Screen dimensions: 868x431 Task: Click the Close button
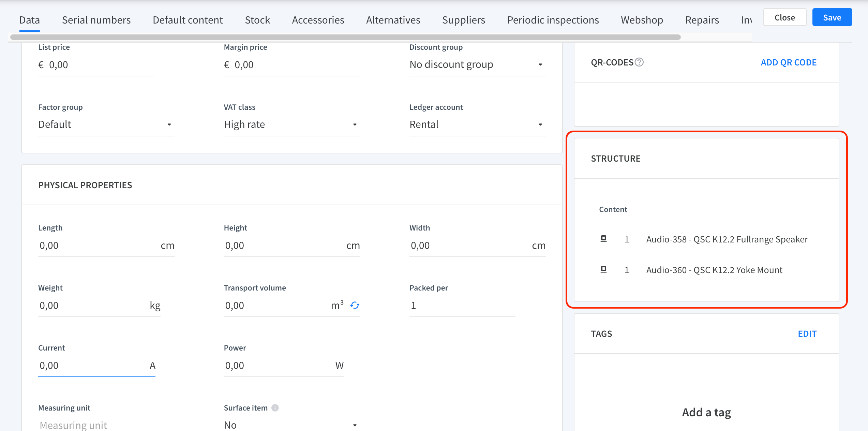tap(785, 17)
